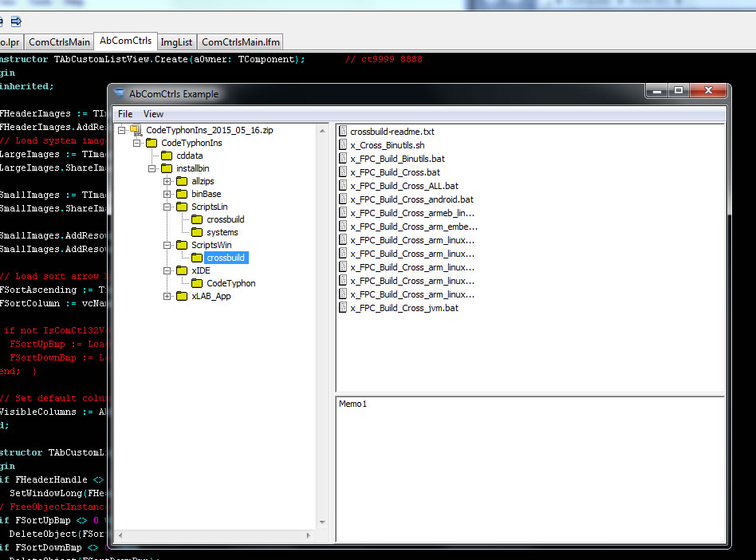756x560 pixels.
Task: Click the ScriptsWin folder icon
Action: pyautogui.click(x=182, y=245)
